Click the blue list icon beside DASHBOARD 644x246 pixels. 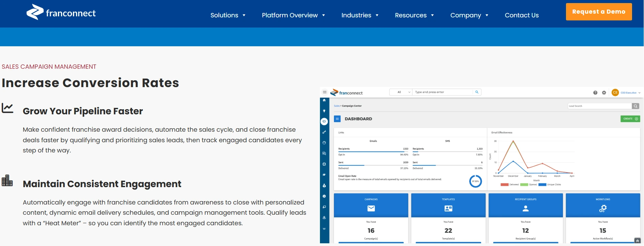337,119
